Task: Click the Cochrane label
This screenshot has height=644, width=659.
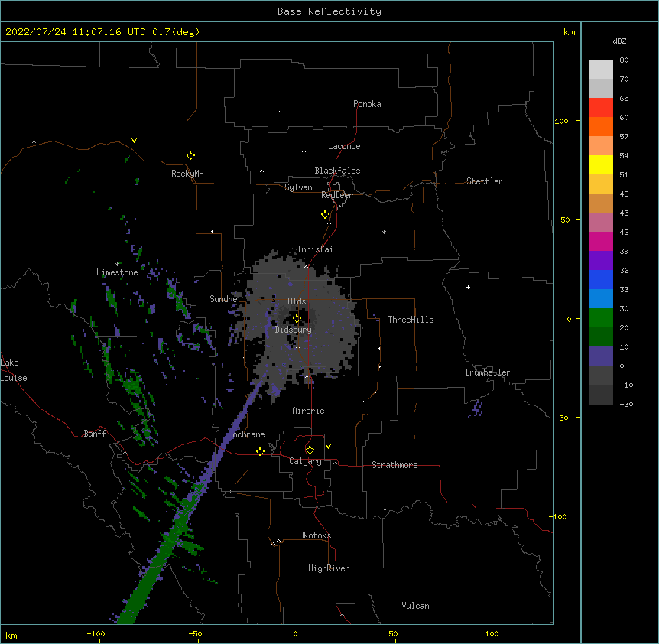Action: 246,434
